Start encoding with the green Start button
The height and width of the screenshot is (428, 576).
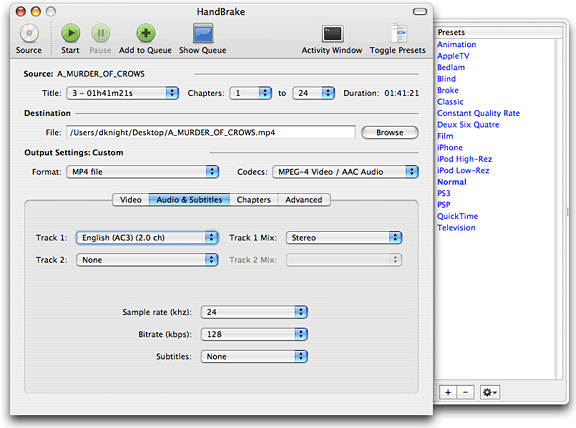coord(70,33)
